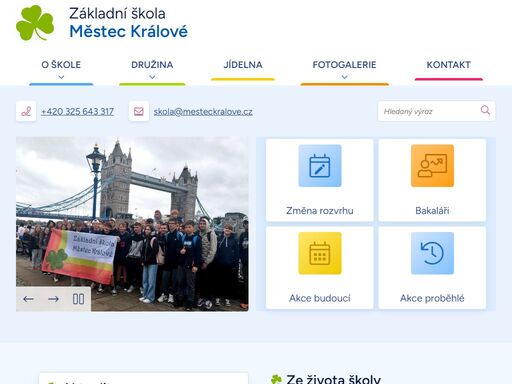Open the Akce proběhlé history clock icon
The image size is (512, 384).
432,253
